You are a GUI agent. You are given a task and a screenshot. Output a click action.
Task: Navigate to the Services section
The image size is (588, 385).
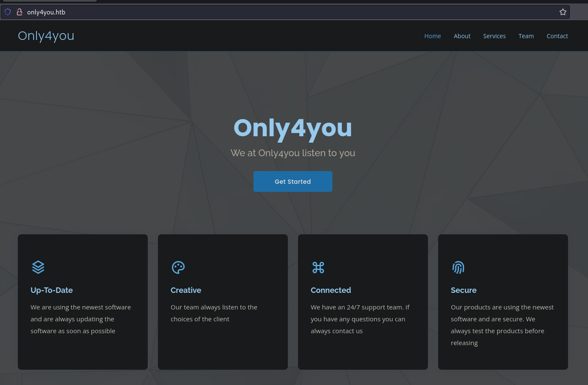494,36
